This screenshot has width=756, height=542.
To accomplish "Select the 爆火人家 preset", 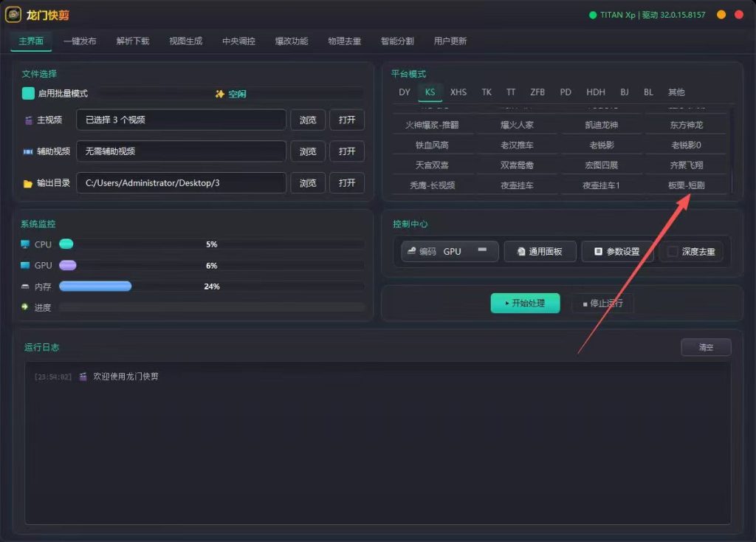I will [517, 125].
